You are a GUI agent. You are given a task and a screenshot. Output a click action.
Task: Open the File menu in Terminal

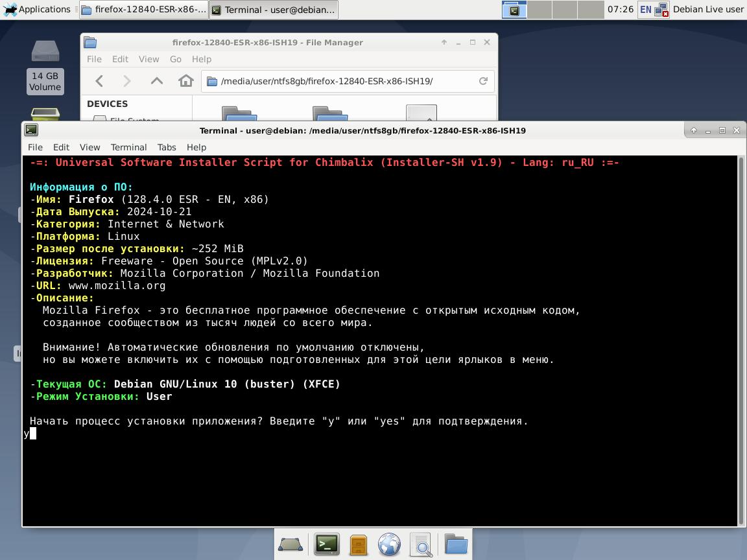coord(35,147)
